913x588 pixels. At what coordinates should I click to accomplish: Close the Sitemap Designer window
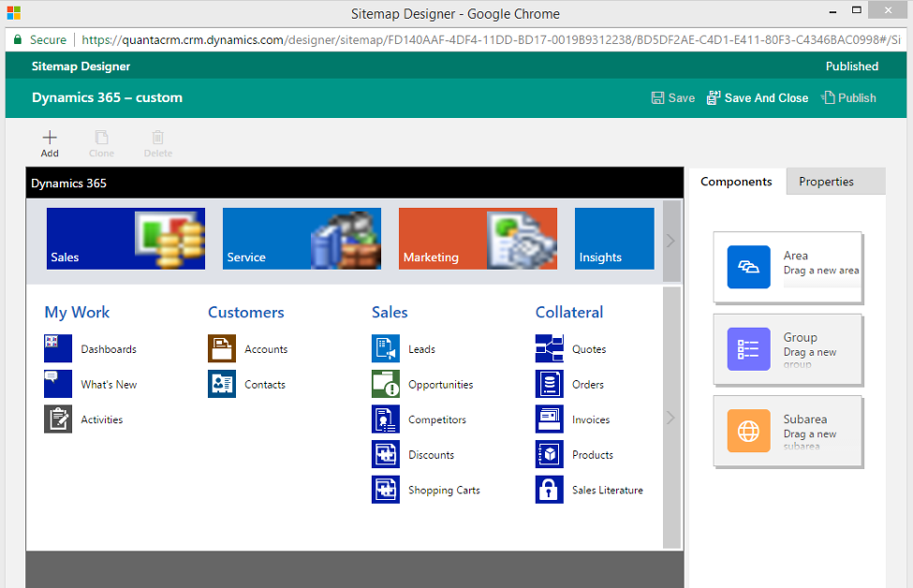pos(888,10)
